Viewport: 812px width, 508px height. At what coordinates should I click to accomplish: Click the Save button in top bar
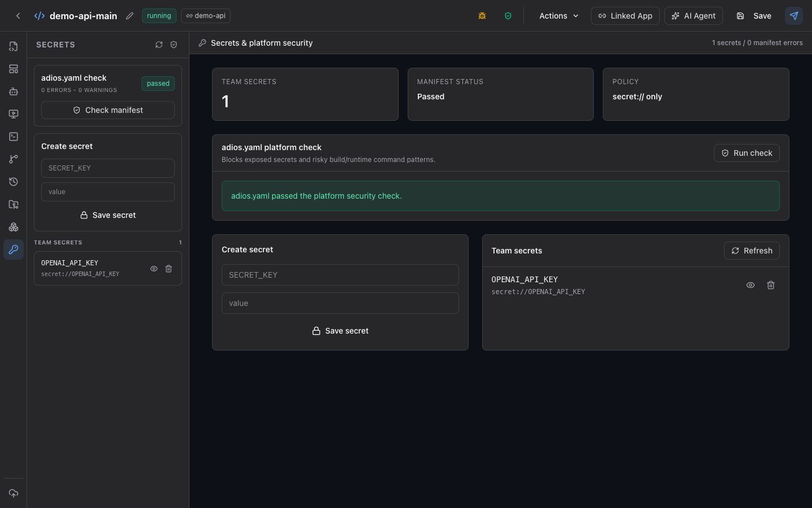(x=754, y=16)
